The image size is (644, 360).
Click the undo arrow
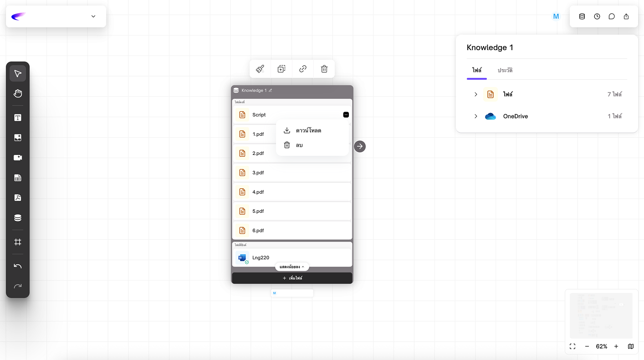[x=18, y=266]
